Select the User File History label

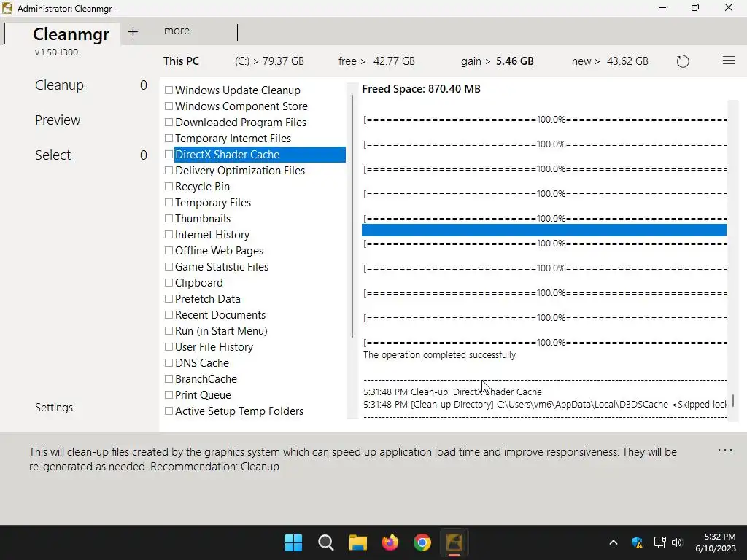tap(214, 347)
